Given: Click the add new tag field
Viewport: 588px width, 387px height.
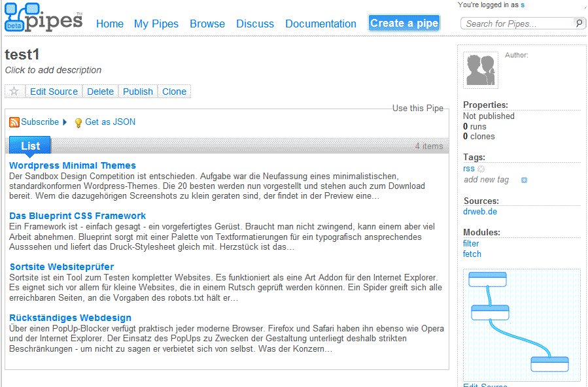Looking at the screenshot, I should [x=486, y=180].
